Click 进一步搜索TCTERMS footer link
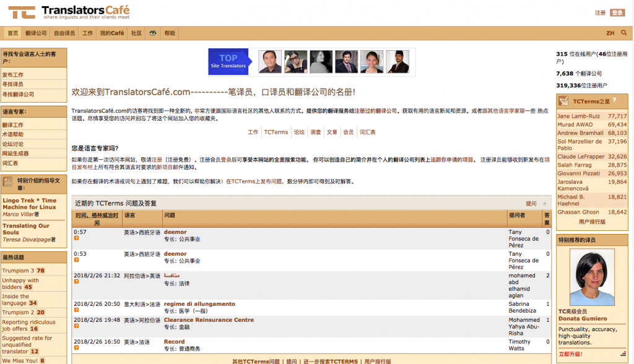The image size is (634, 364). coord(331,361)
